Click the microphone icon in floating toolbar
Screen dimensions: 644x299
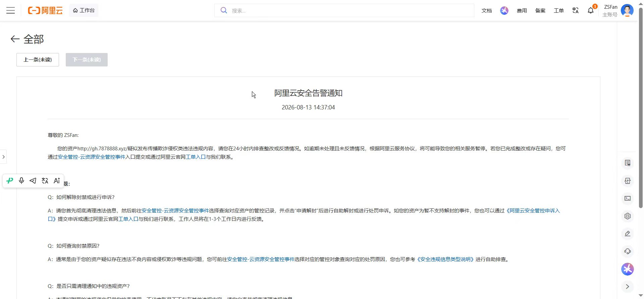[21, 181]
